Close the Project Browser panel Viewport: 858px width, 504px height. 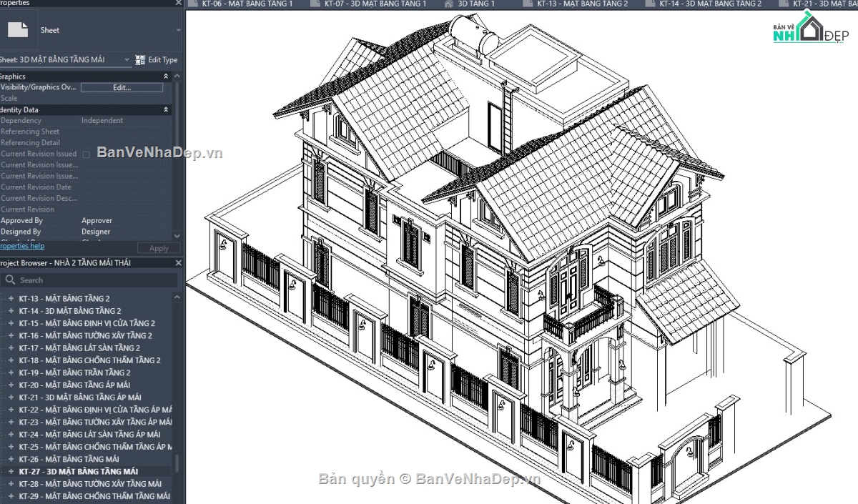(179, 263)
